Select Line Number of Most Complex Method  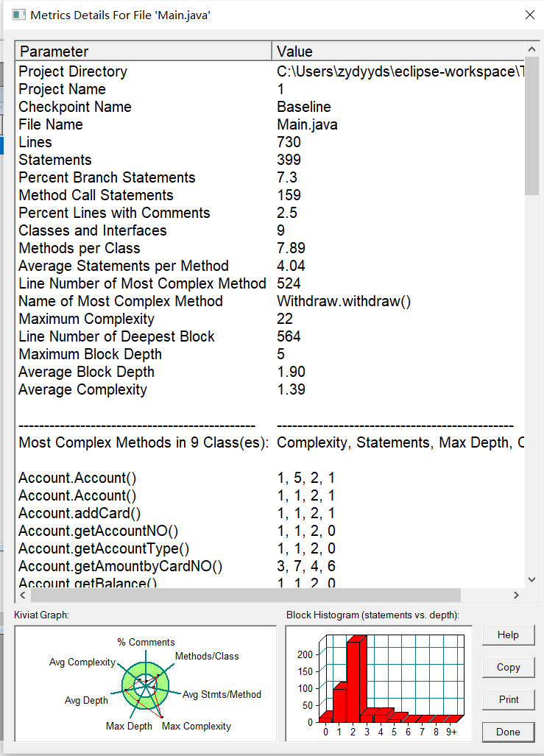click(270, 283)
